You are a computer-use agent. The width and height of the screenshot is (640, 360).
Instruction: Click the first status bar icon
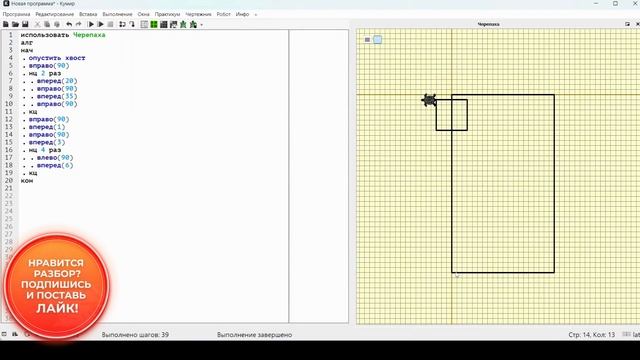coord(4,334)
